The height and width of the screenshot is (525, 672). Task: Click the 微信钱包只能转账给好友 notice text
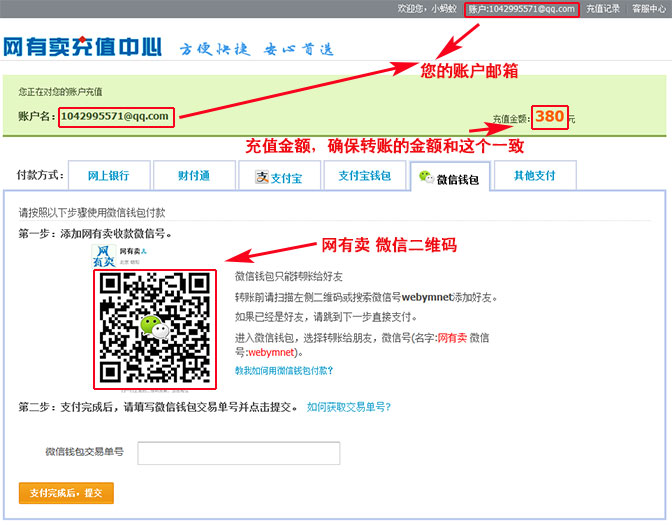[x=288, y=276]
